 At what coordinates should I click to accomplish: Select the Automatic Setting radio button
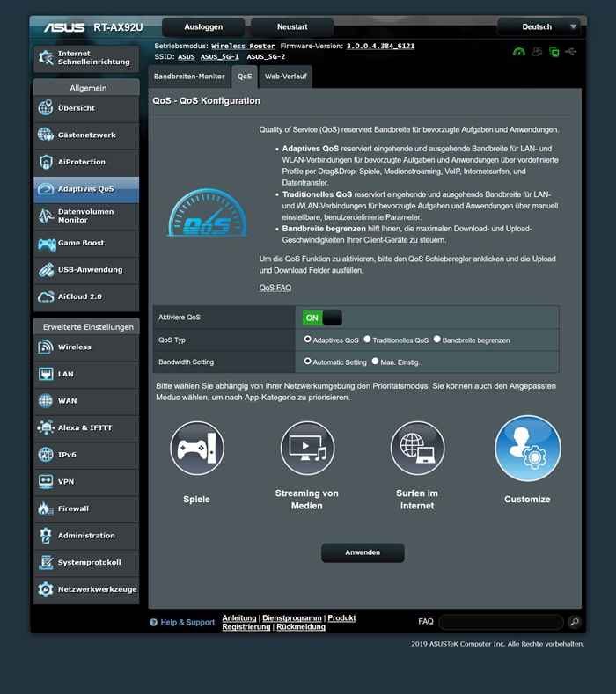(x=307, y=362)
